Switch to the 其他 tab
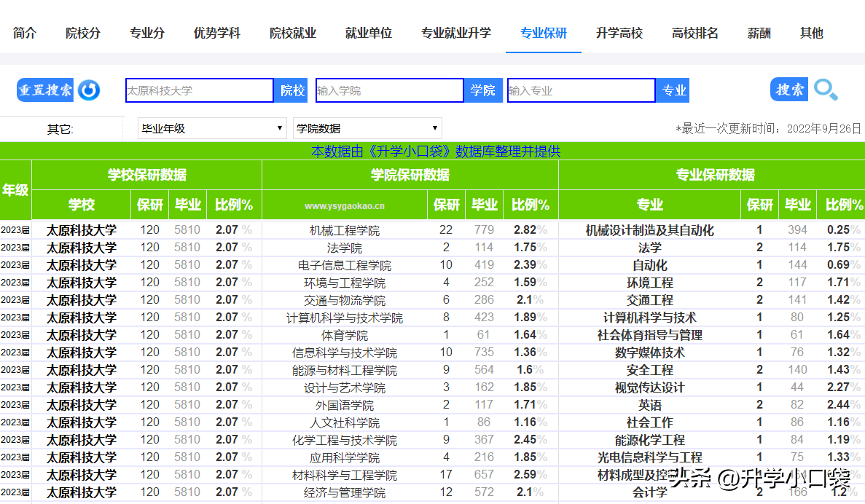The height and width of the screenshot is (504, 865). point(812,33)
